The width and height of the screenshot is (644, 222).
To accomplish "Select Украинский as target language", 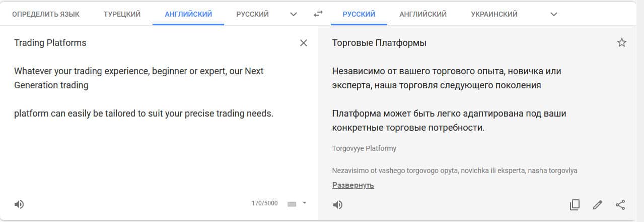I will click(494, 14).
